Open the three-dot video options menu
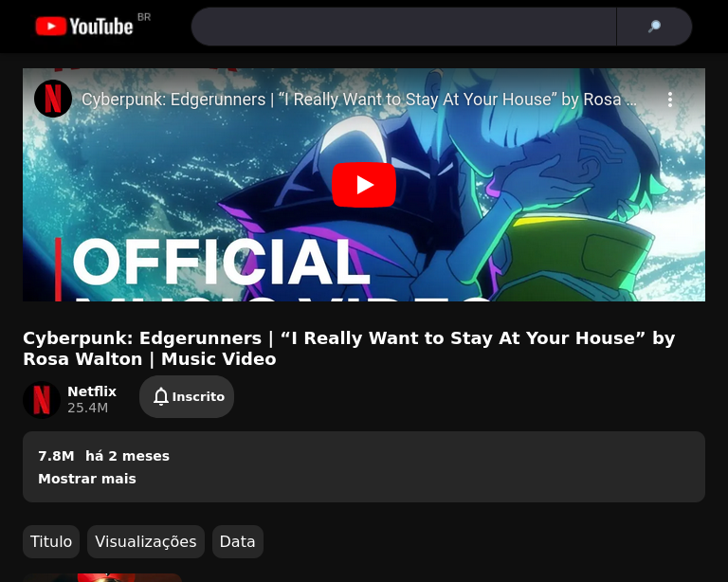Viewport: 728px width, 582px height. pyautogui.click(x=670, y=100)
